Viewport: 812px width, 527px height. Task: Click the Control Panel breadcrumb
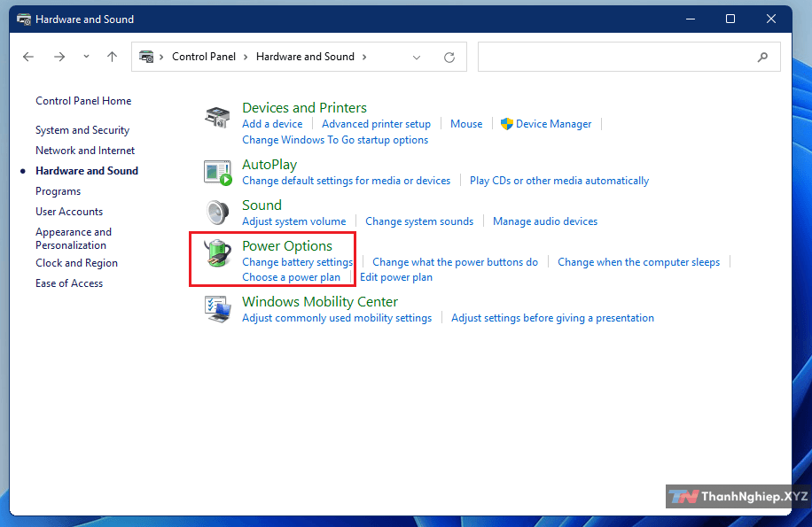coord(204,57)
